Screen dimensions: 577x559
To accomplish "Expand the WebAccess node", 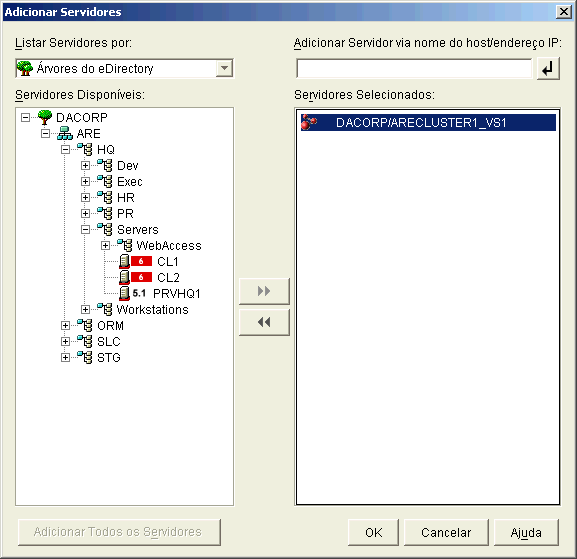I will (105, 245).
